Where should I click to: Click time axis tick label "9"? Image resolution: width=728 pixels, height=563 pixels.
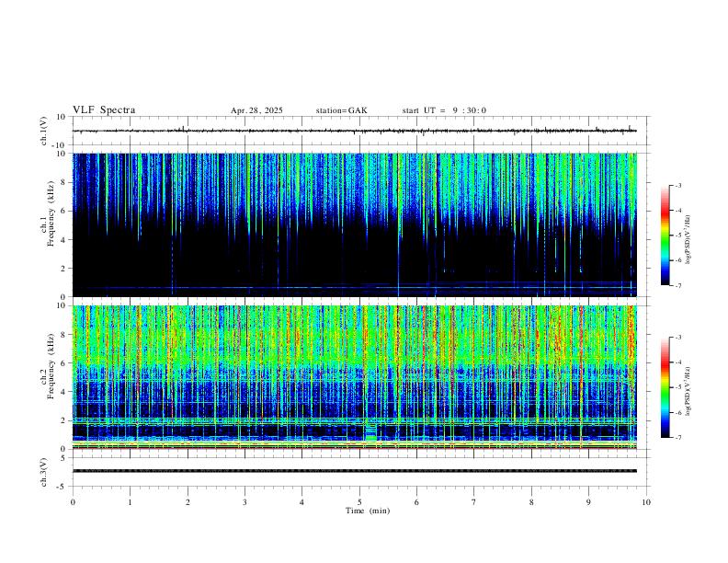pyautogui.click(x=588, y=502)
